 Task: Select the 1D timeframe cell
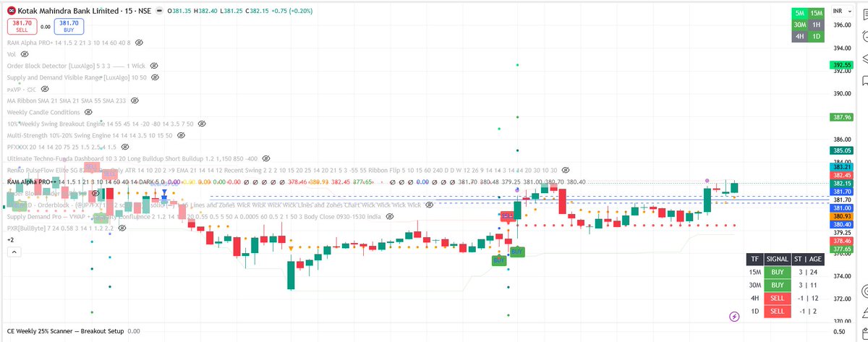point(817,36)
